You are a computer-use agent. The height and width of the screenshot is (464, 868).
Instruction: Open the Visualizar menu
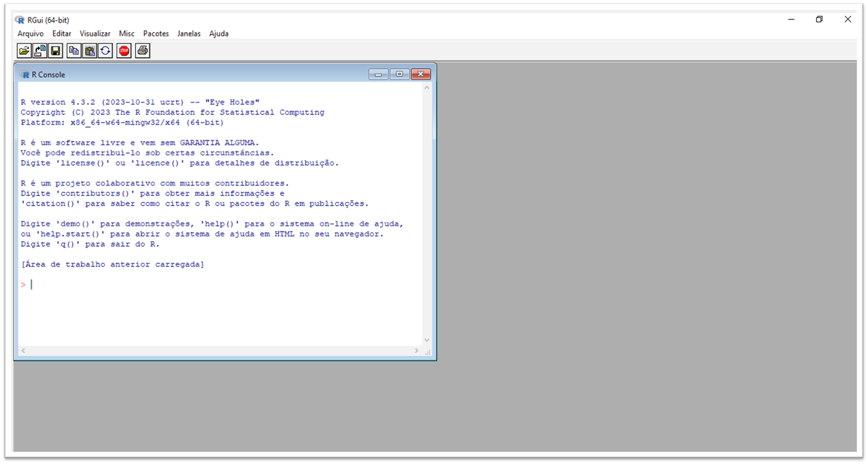[x=95, y=34]
